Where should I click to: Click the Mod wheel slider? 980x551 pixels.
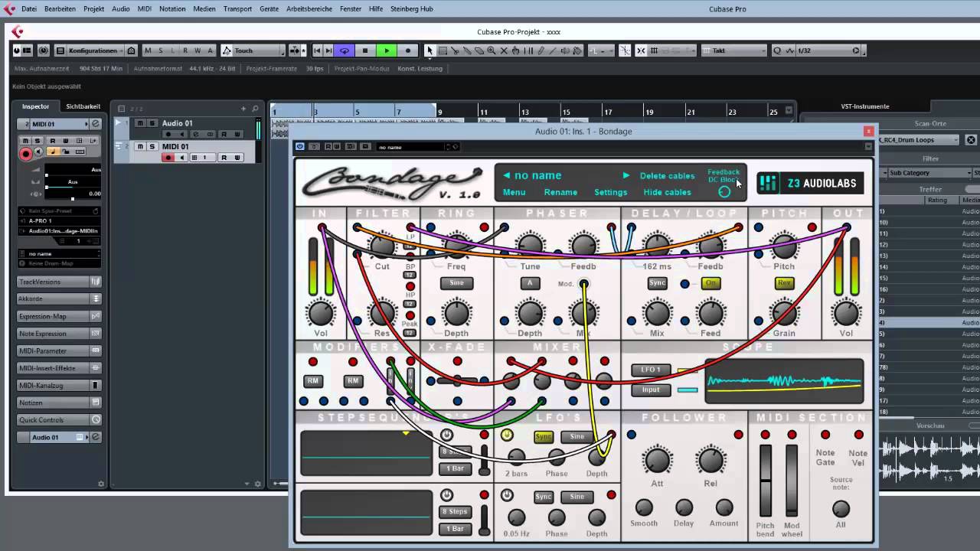[791, 480]
